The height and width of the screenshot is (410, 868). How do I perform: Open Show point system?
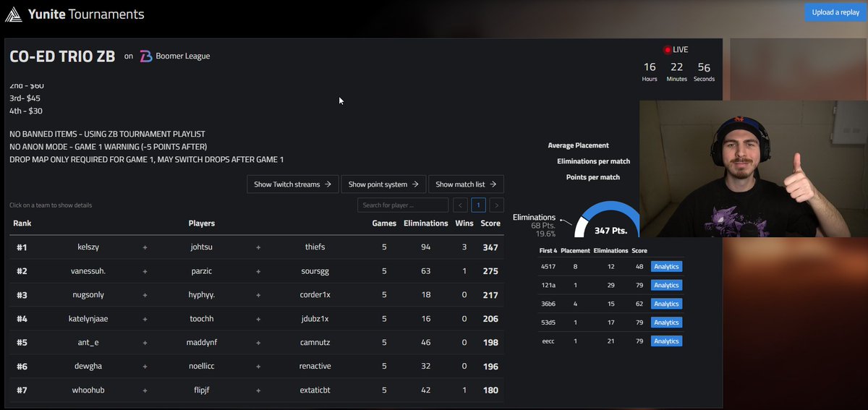click(383, 184)
